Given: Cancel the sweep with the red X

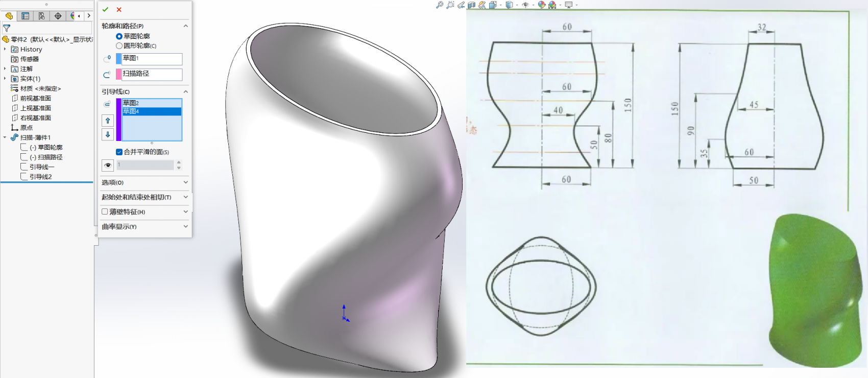Looking at the screenshot, I should [119, 10].
